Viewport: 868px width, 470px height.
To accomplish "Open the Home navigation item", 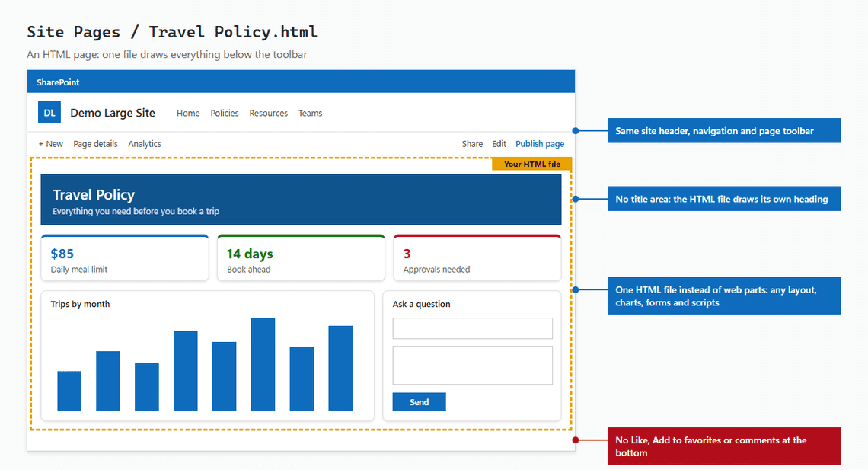I will point(188,113).
